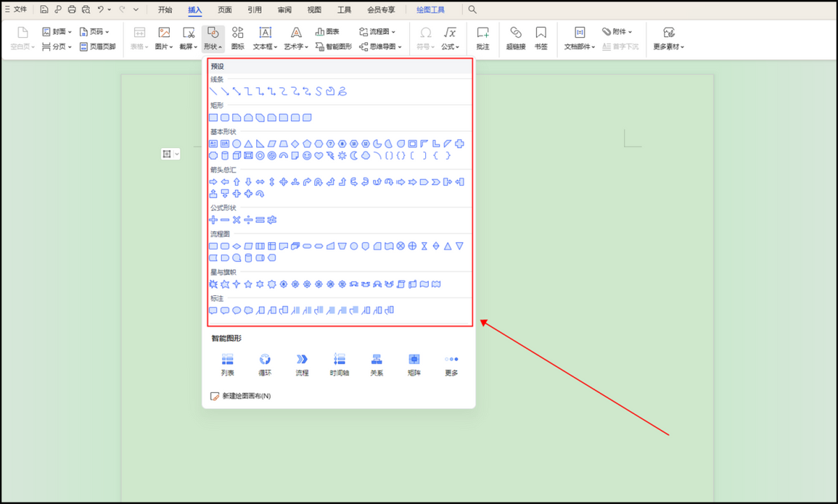The image size is (838, 504).
Task: Open 更多 smart graphics
Action: (x=451, y=364)
